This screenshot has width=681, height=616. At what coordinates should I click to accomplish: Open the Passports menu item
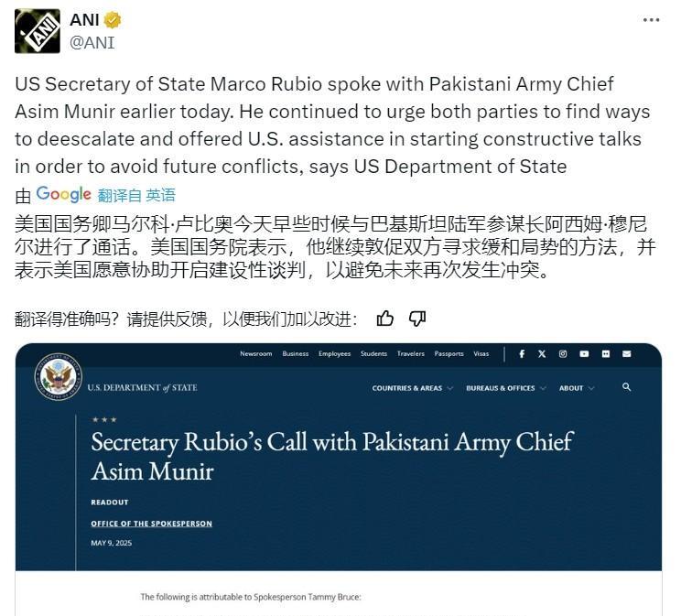pyautogui.click(x=449, y=353)
